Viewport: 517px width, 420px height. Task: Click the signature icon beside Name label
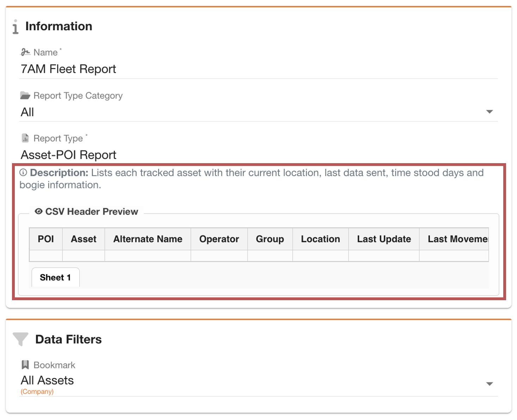click(x=25, y=52)
